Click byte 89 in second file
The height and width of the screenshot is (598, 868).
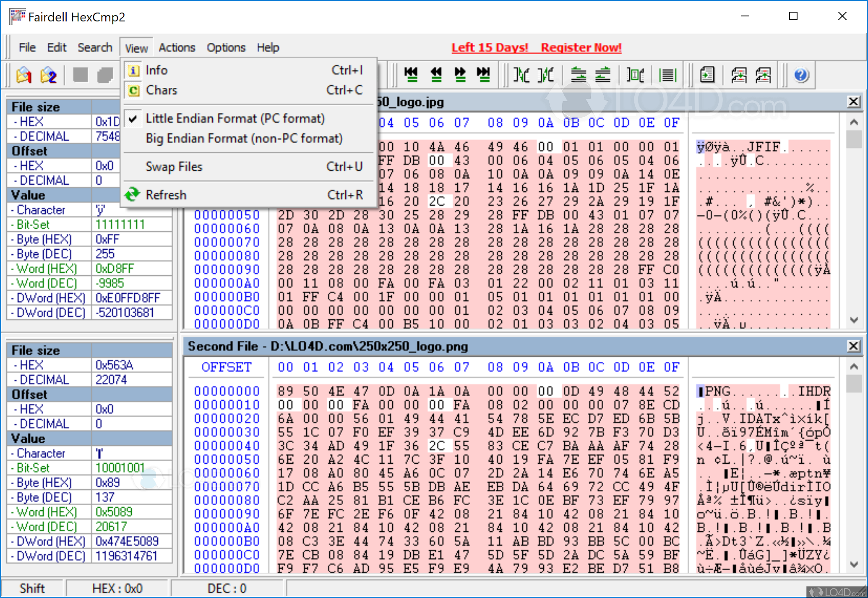click(x=285, y=391)
